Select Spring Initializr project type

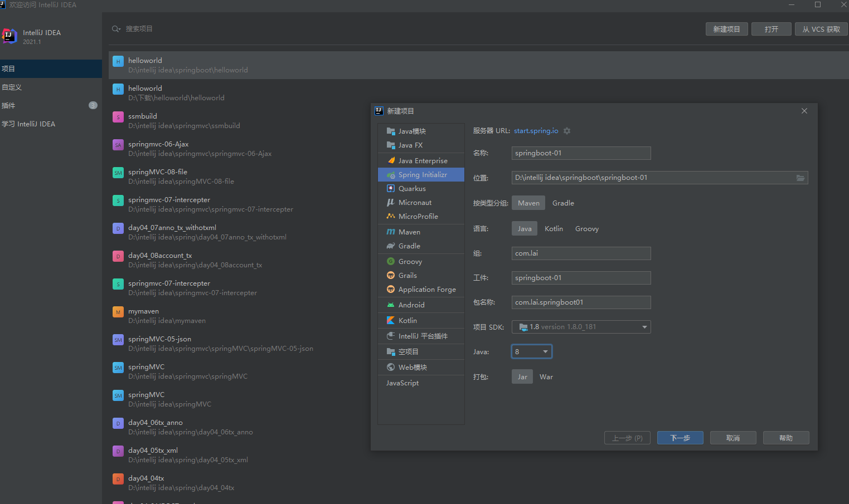(x=421, y=175)
